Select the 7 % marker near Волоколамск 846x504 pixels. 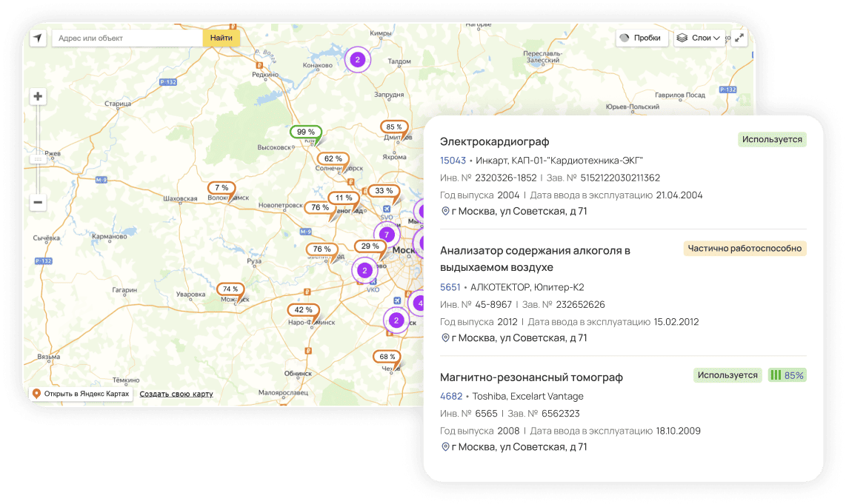tap(222, 187)
